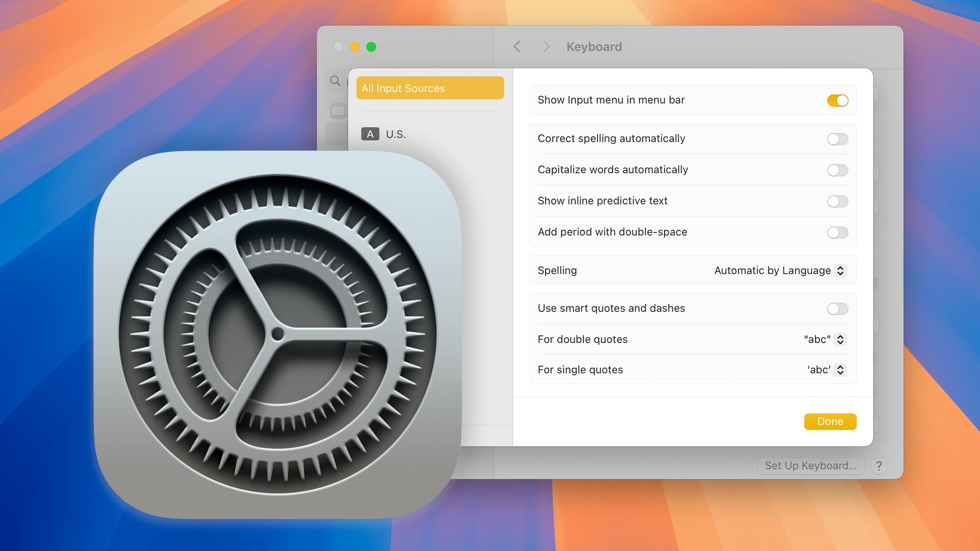Go back in Keyboard settings window
The width and height of the screenshot is (980, 551).
point(517,46)
